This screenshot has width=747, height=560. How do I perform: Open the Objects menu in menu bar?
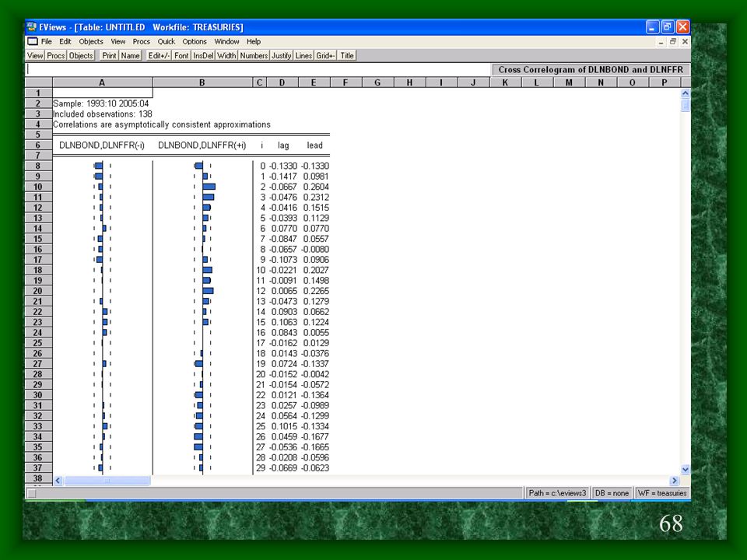pyautogui.click(x=91, y=41)
